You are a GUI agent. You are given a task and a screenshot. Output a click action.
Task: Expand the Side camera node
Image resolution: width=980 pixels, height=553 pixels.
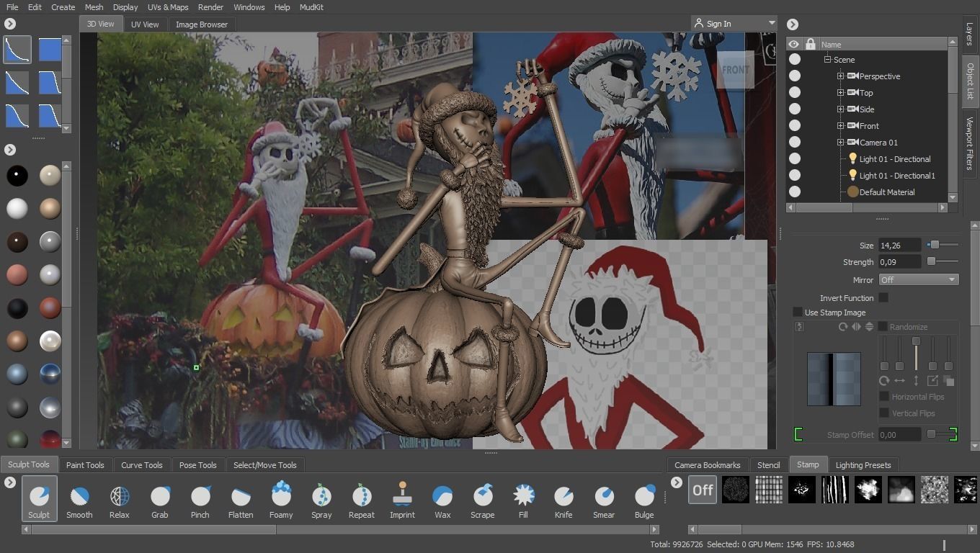[840, 109]
